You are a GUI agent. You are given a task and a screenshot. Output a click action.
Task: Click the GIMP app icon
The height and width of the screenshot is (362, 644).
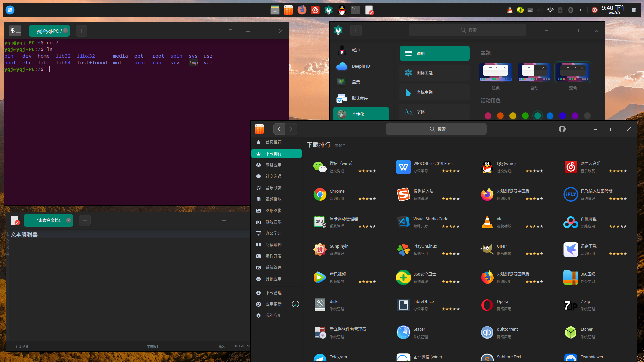pyautogui.click(x=487, y=249)
